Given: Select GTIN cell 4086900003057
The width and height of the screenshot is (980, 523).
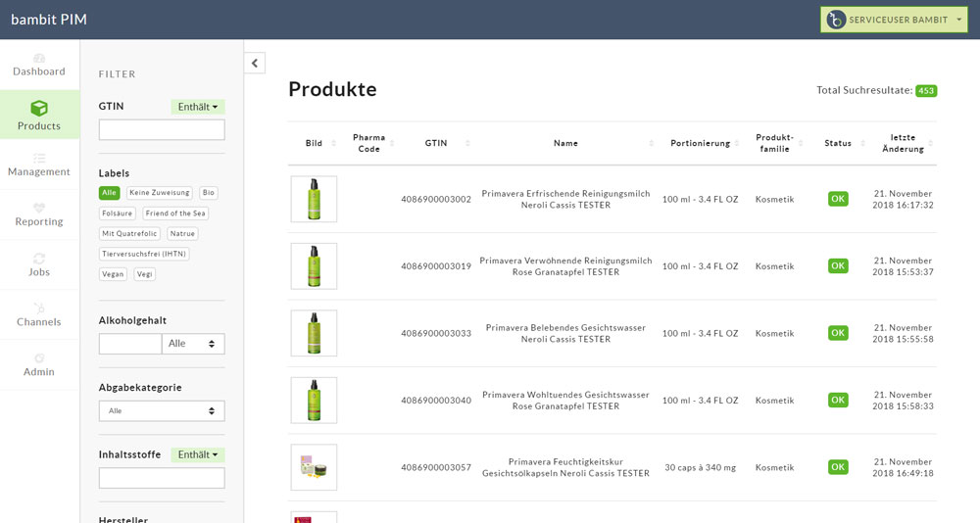Looking at the screenshot, I should click(x=436, y=467).
